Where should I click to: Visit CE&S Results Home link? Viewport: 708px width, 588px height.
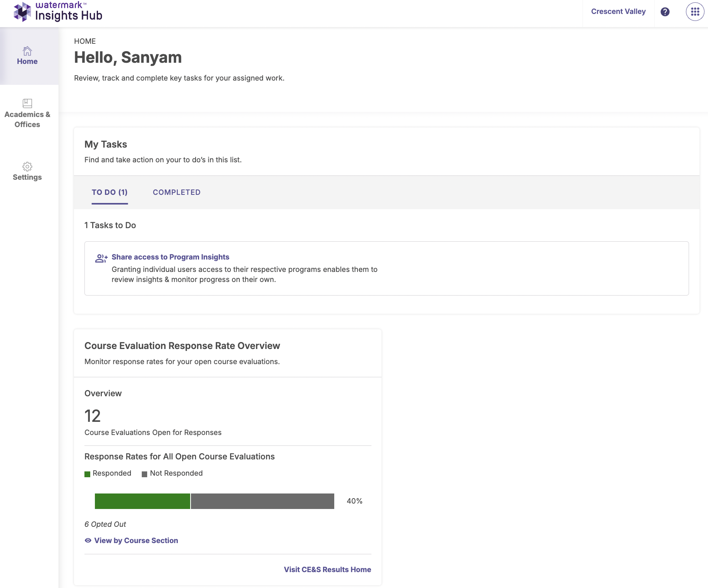(327, 569)
